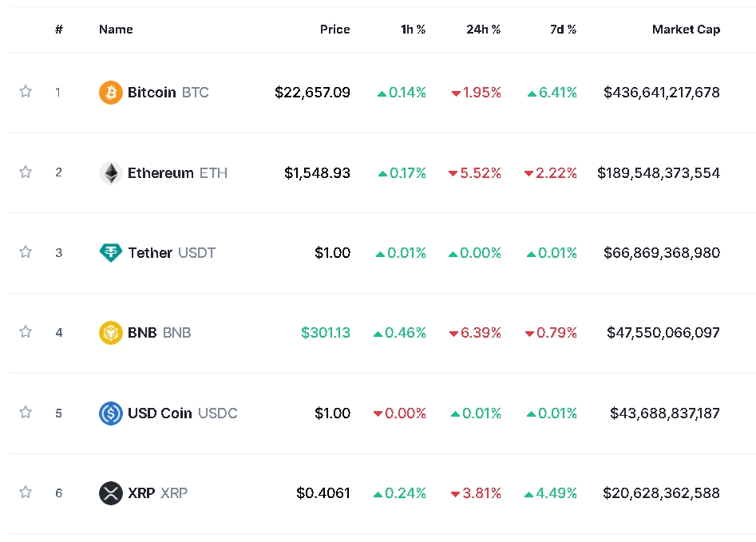Click the XRP logo icon
Image resolution: width=756 pixels, height=542 pixels.
(x=110, y=493)
